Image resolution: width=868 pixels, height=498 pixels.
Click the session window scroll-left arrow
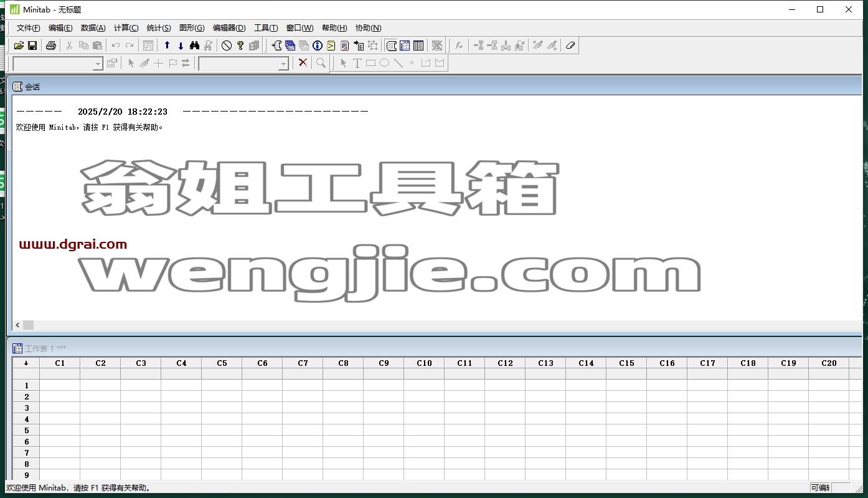tap(17, 325)
